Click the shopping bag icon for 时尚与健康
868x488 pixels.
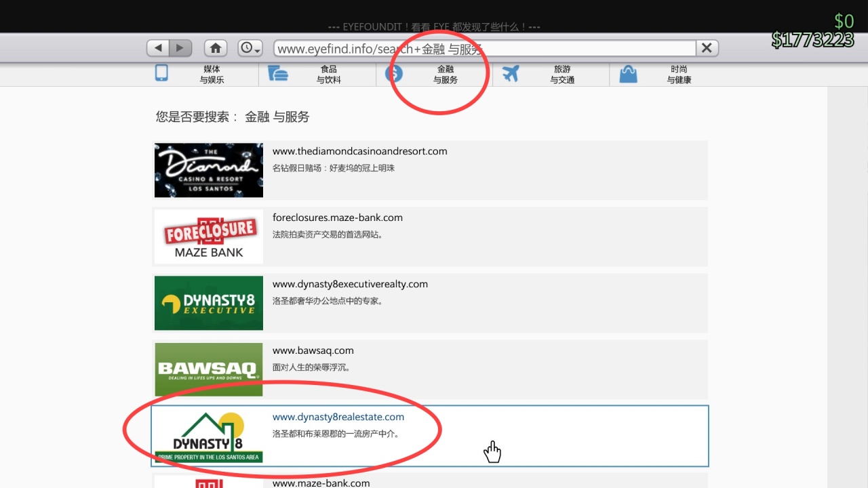click(629, 73)
